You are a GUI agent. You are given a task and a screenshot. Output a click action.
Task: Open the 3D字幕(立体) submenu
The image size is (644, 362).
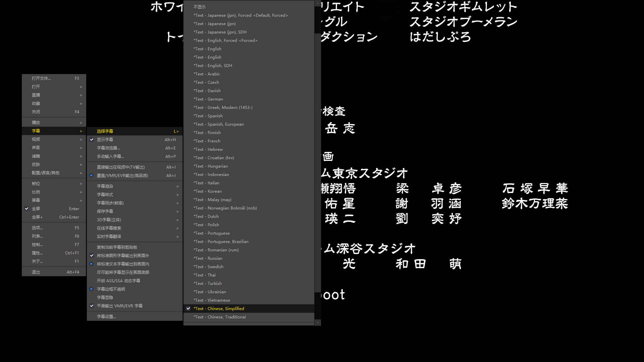pyautogui.click(x=135, y=220)
